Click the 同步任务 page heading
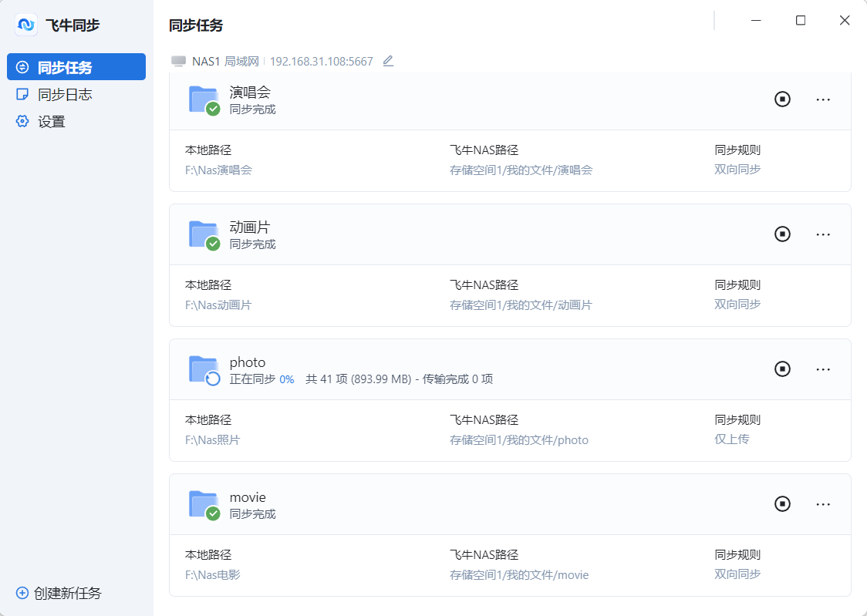This screenshot has height=616, width=867. (196, 25)
